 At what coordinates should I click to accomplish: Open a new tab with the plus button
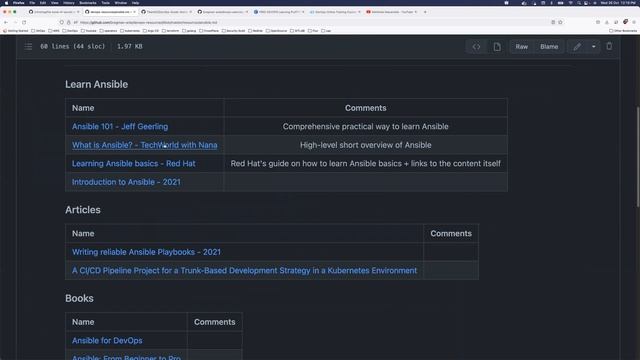tap(425, 12)
